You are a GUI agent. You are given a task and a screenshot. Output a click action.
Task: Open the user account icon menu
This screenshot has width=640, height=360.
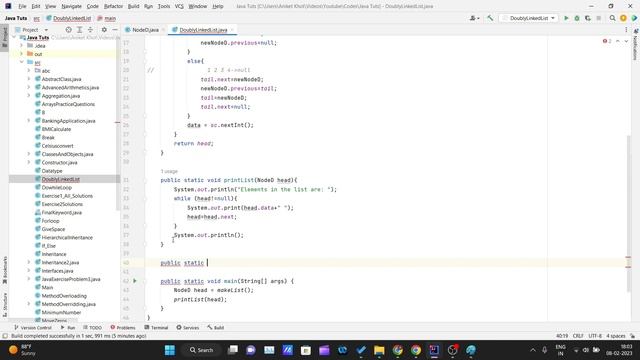[474, 18]
